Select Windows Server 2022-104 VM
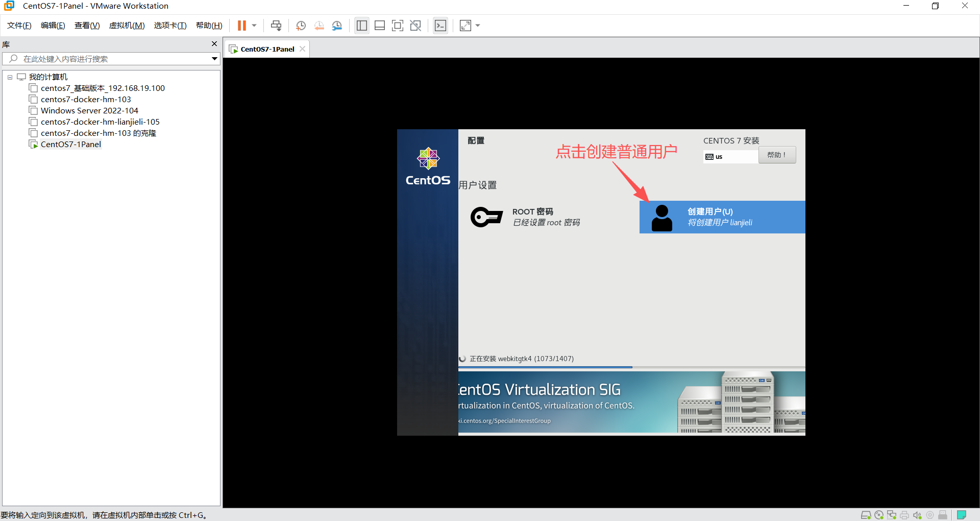This screenshot has width=980, height=521. point(89,111)
